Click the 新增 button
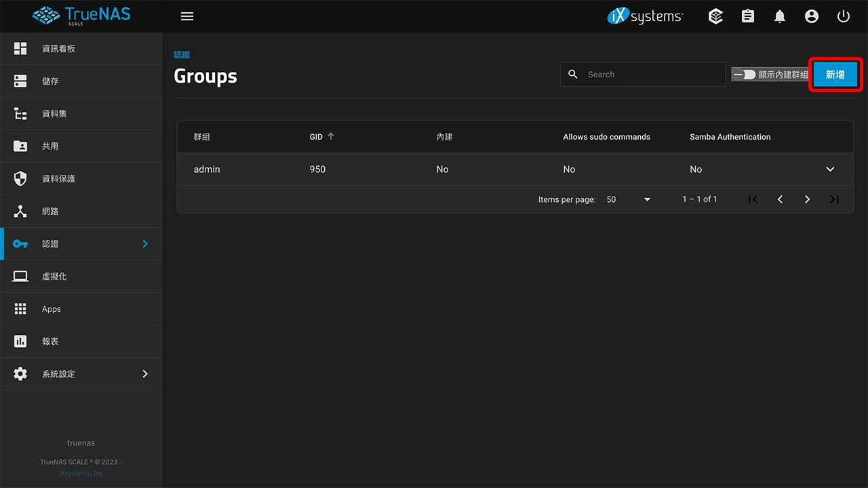The image size is (868, 488). click(x=835, y=75)
